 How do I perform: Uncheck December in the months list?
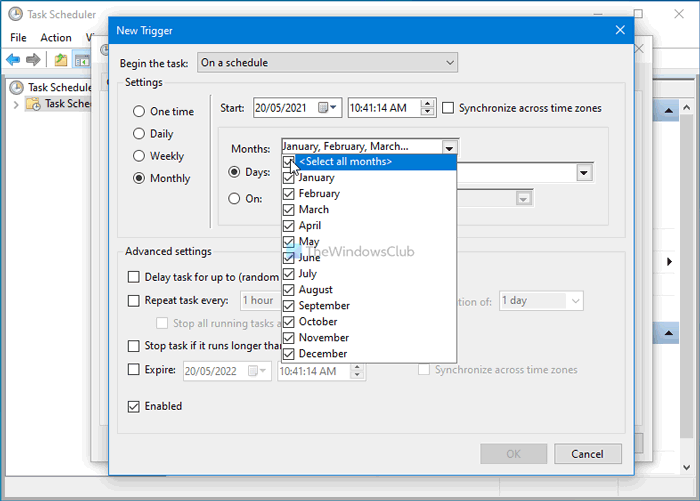tap(289, 354)
